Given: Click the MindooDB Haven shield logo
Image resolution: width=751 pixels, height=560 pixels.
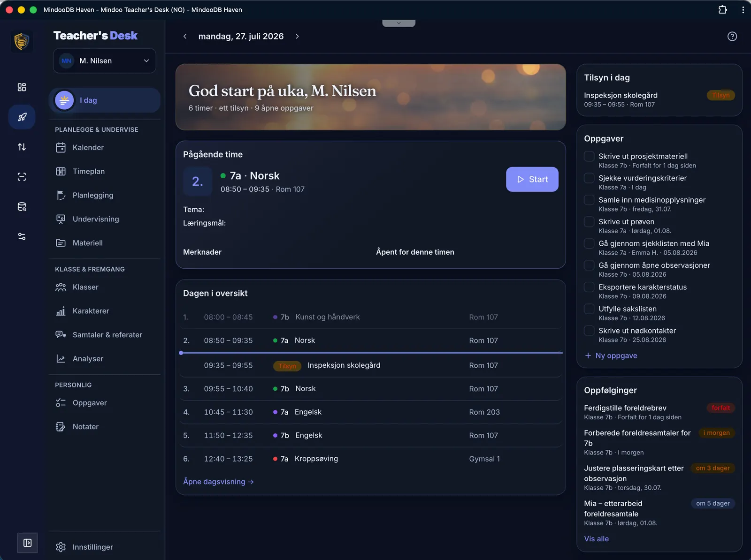Looking at the screenshot, I should pos(21,41).
